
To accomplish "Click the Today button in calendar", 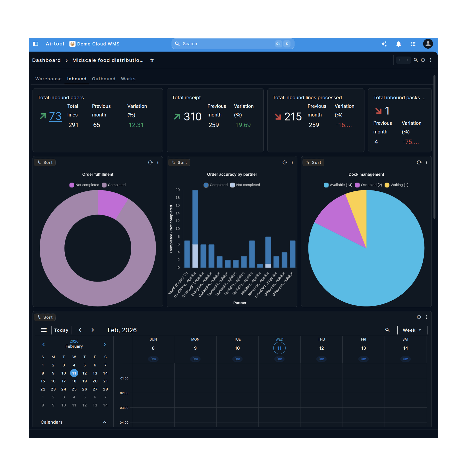I will 61,330.
